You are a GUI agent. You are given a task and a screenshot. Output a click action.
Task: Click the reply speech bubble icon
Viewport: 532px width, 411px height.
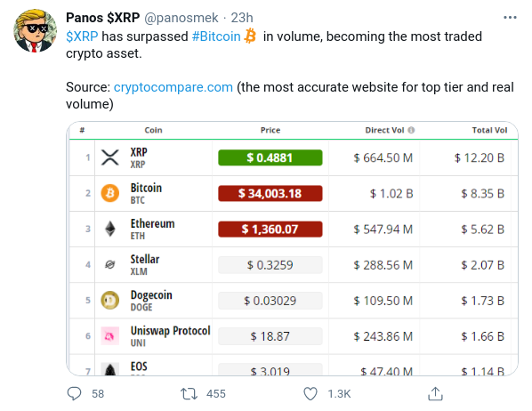[x=74, y=394]
